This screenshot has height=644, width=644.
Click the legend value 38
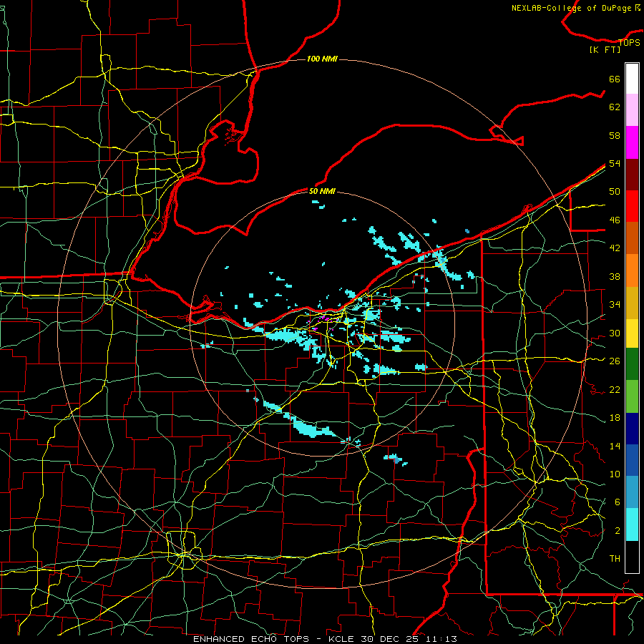[x=615, y=276]
